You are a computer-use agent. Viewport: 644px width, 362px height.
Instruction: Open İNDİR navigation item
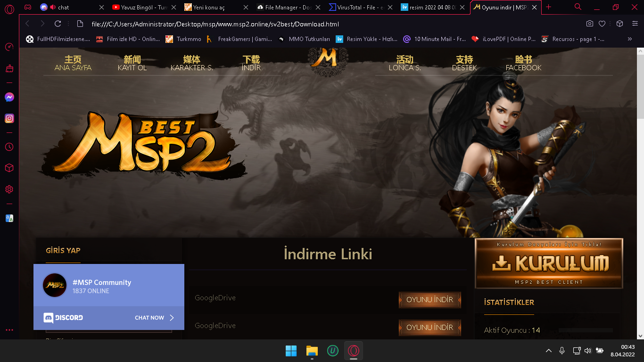coord(251,63)
